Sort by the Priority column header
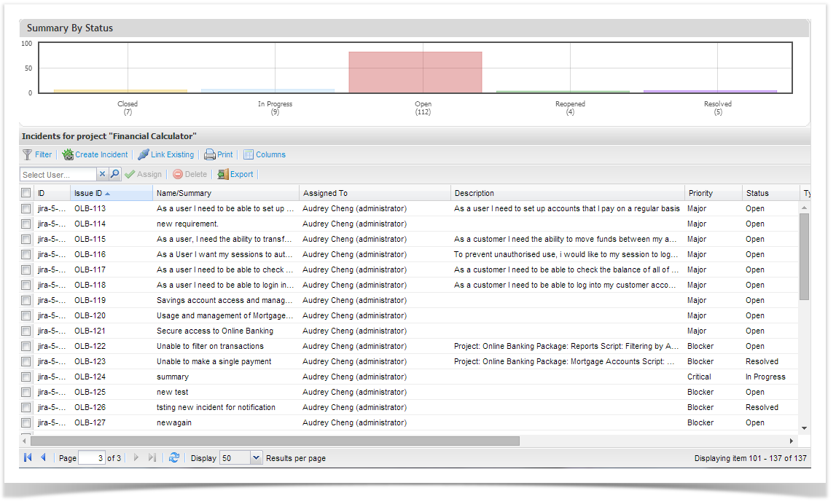Viewport: 836px width, 504px height. [x=700, y=193]
